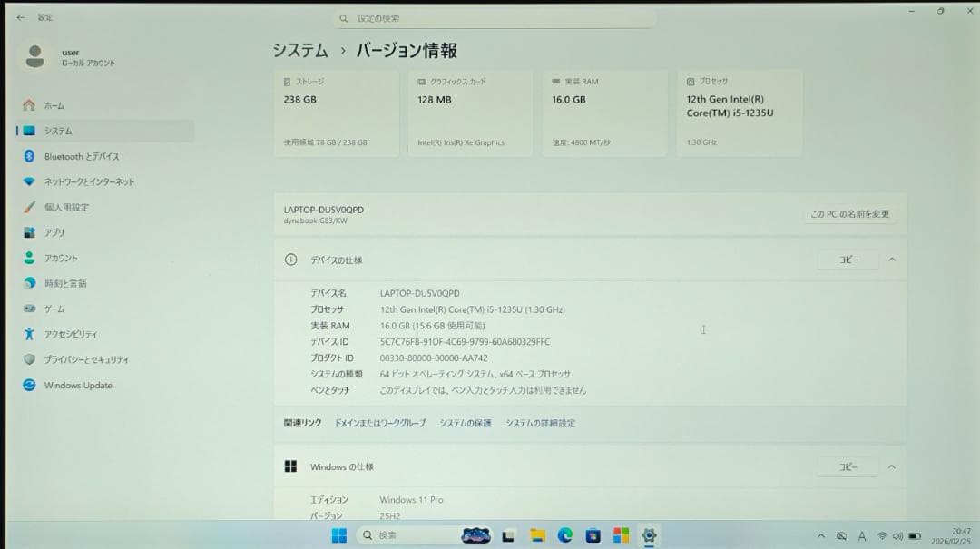Click the Windows logo in specifications header

(290, 466)
